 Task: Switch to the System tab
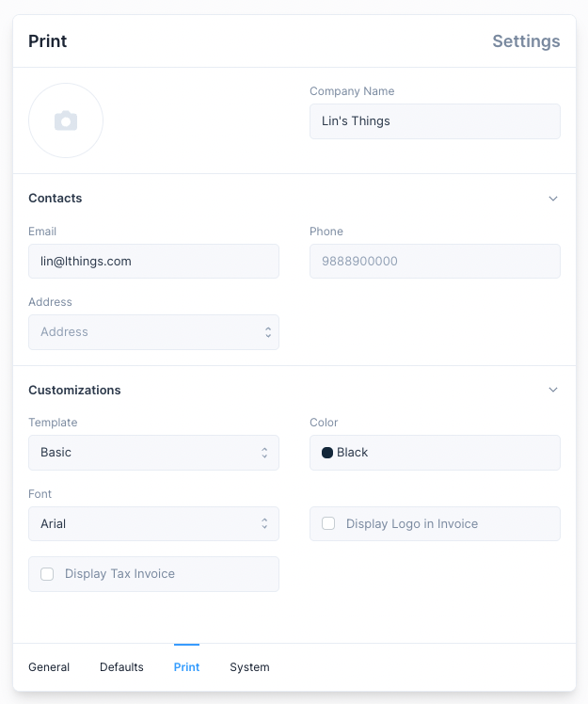tap(249, 667)
